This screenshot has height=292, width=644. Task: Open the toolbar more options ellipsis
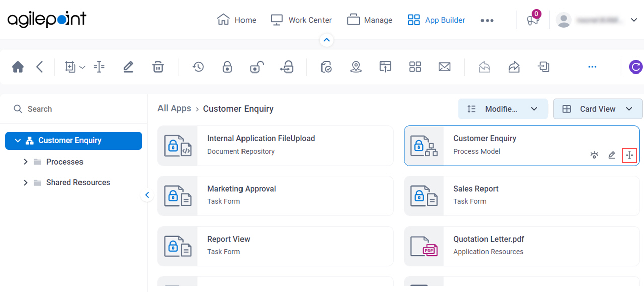592,67
